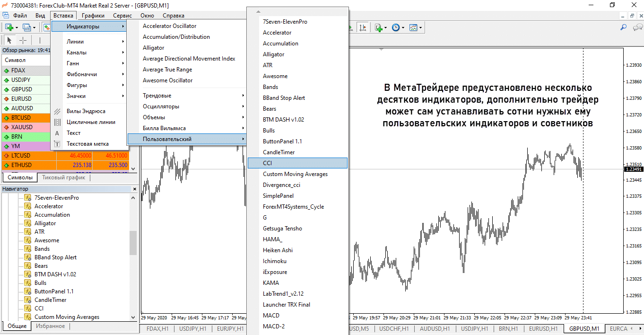Viewport: 644px width, 335px height.
Task: Switch to the Избранное navigator tab
Action: pos(51,326)
